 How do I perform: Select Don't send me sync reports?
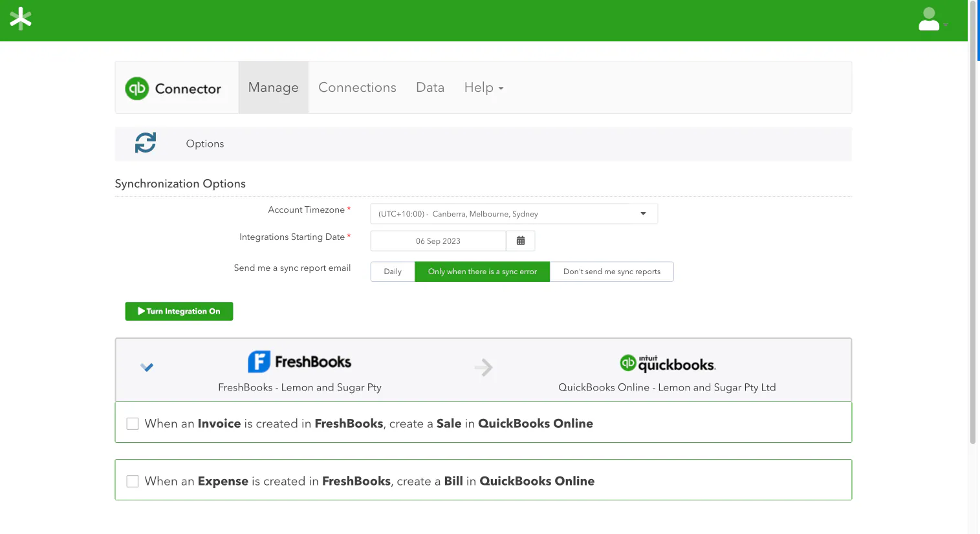pyautogui.click(x=612, y=272)
